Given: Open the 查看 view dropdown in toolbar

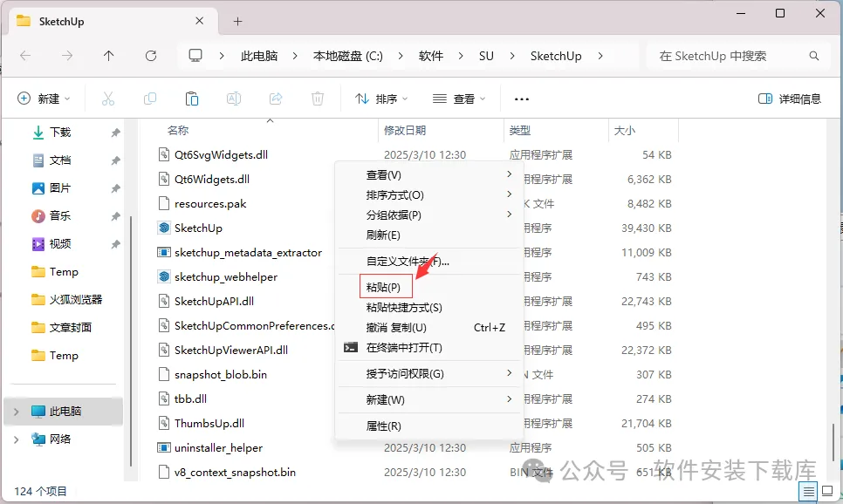Looking at the screenshot, I should coord(459,99).
